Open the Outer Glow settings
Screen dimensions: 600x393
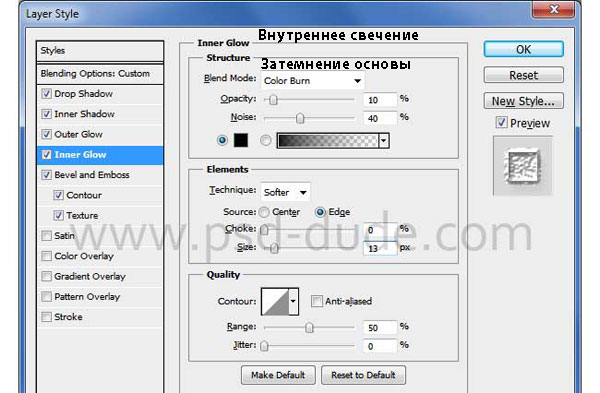(x=78, y=134)
